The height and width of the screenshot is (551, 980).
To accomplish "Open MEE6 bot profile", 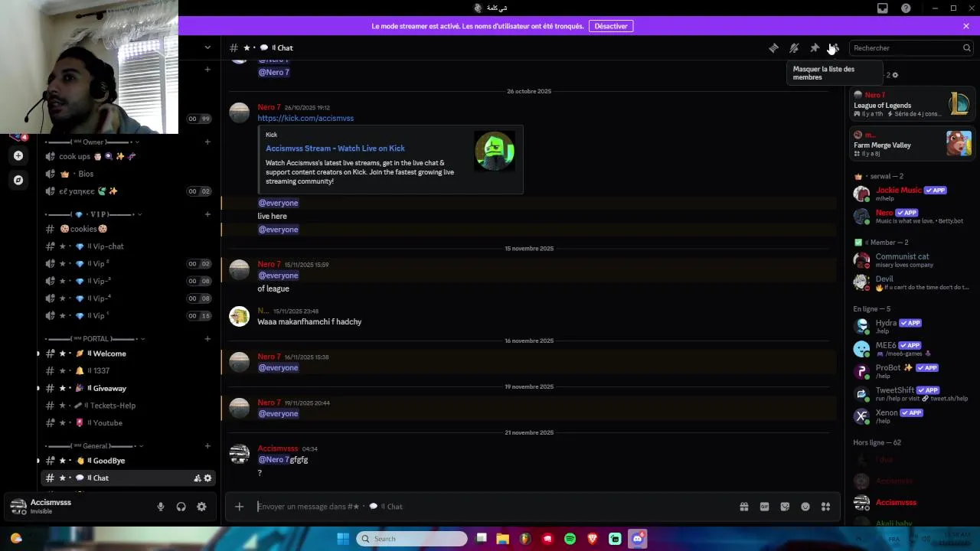I will (912, 349).
